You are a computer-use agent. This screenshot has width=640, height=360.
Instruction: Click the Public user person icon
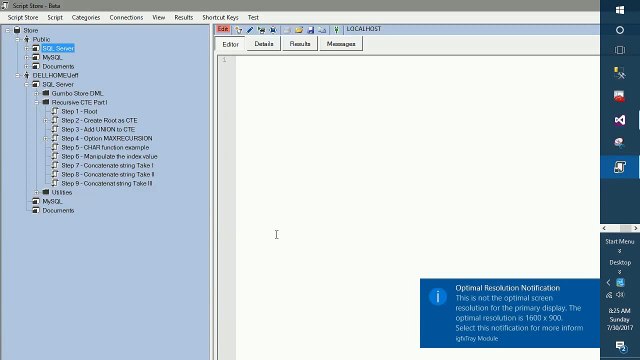[27, 39]
